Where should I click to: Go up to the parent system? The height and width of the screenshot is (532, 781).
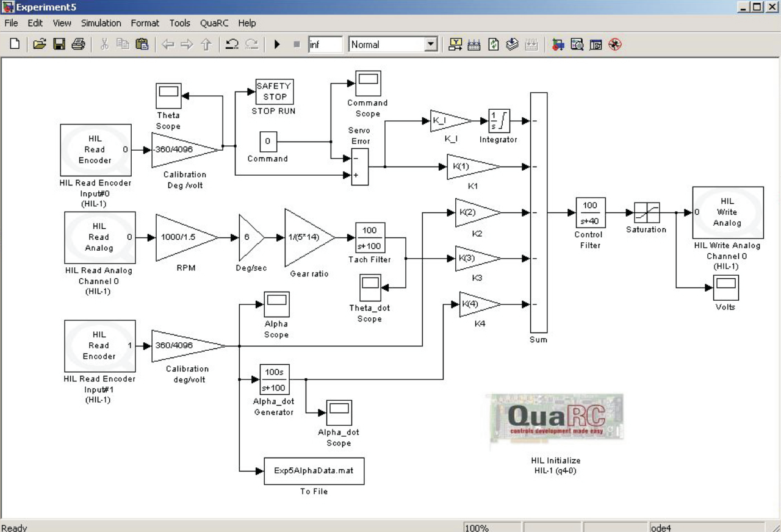click(x=206, y=44)
